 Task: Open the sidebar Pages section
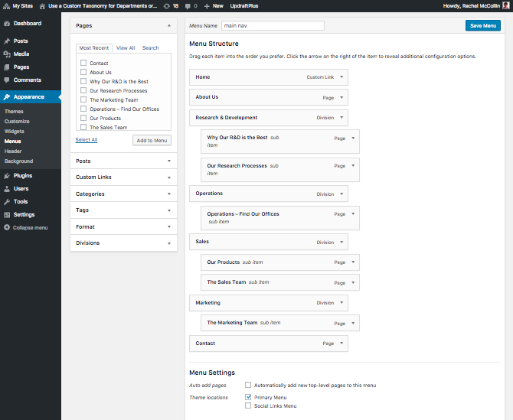pyautogui.click(x=21, y=67)
